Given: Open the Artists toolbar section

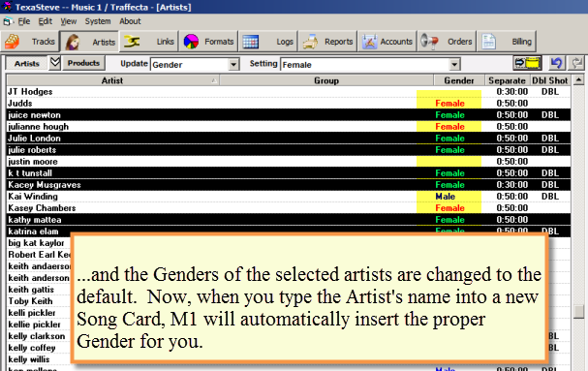Looking at the screenshot, I should point(90,42).
